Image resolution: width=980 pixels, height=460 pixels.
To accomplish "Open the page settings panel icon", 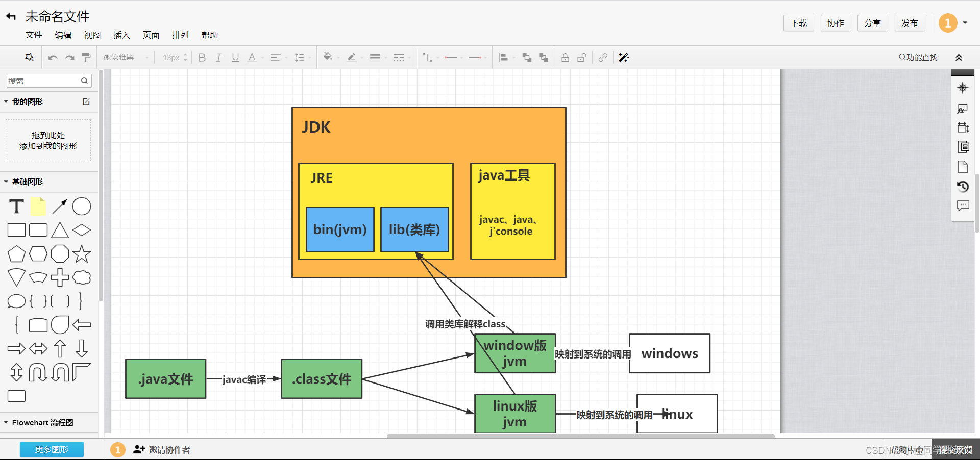I will (963, 127).
